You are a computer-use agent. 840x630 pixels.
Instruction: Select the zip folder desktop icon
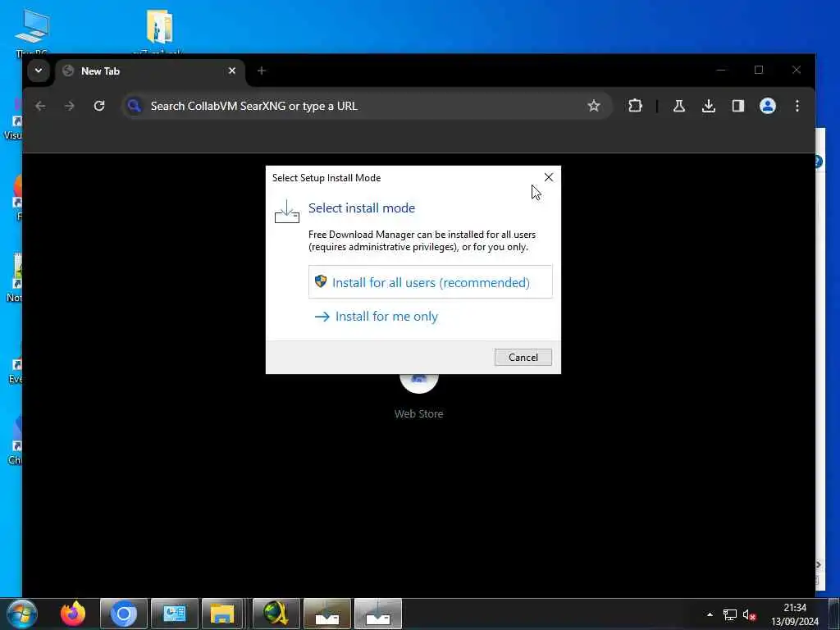pos(160,31)
